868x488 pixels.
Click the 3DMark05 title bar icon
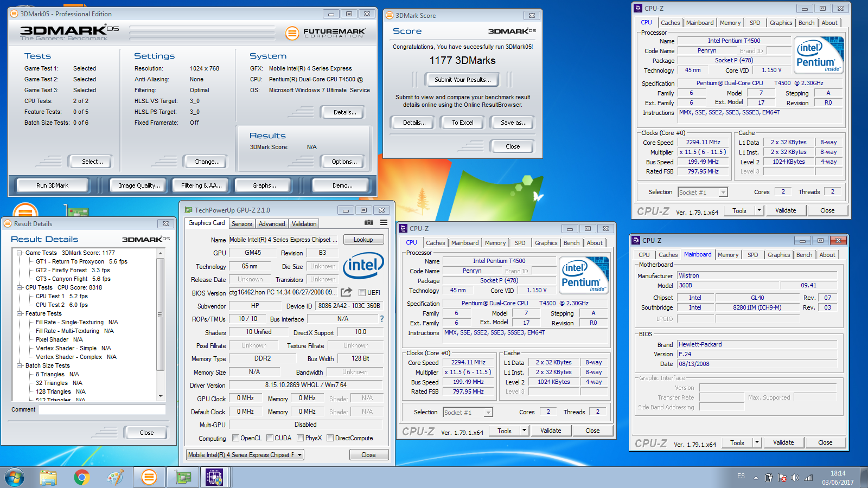[x=15, y=14]
